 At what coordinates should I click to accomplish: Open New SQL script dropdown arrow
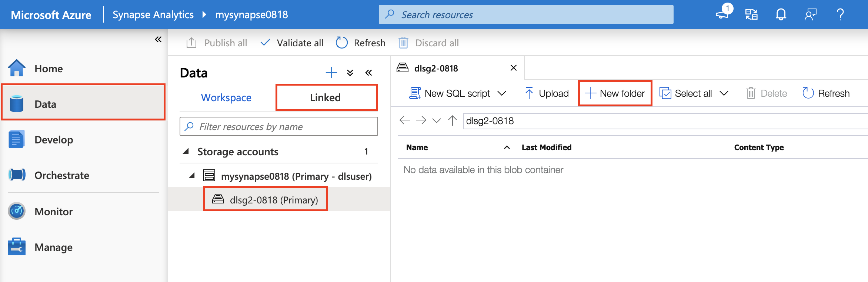click(502, 93)
